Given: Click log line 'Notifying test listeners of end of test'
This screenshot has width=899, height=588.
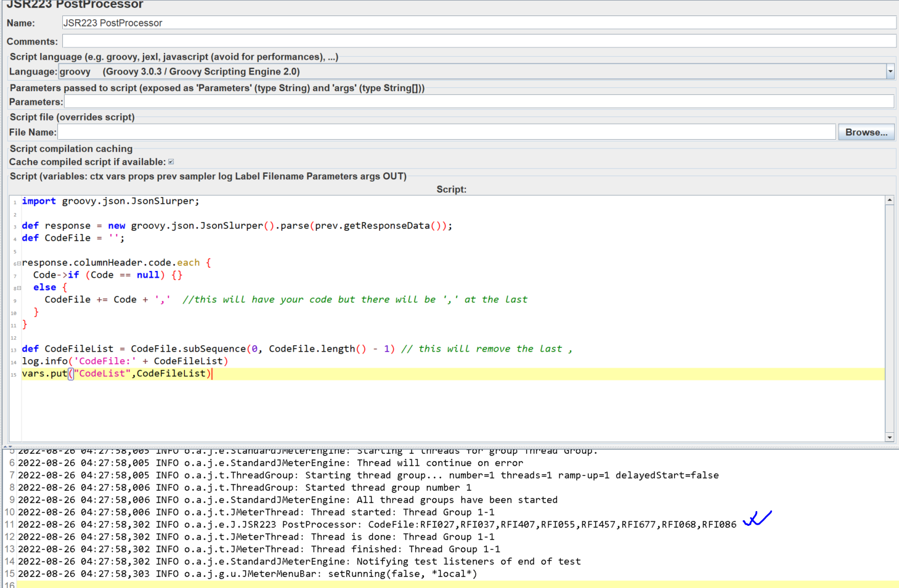Looking at the screenshot, I should [x=299, y=562].
